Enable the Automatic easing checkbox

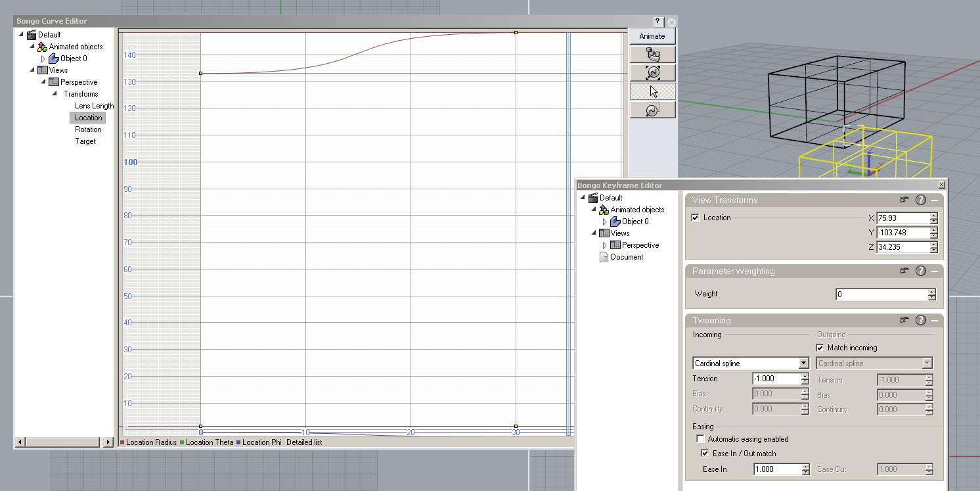[x=700, y=439]
